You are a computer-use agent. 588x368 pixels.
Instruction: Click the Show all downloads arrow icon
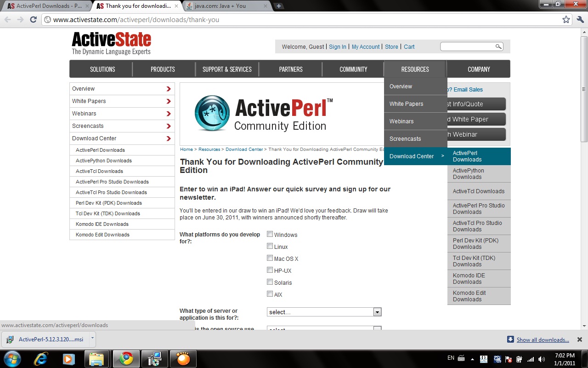tap(510, 339)
